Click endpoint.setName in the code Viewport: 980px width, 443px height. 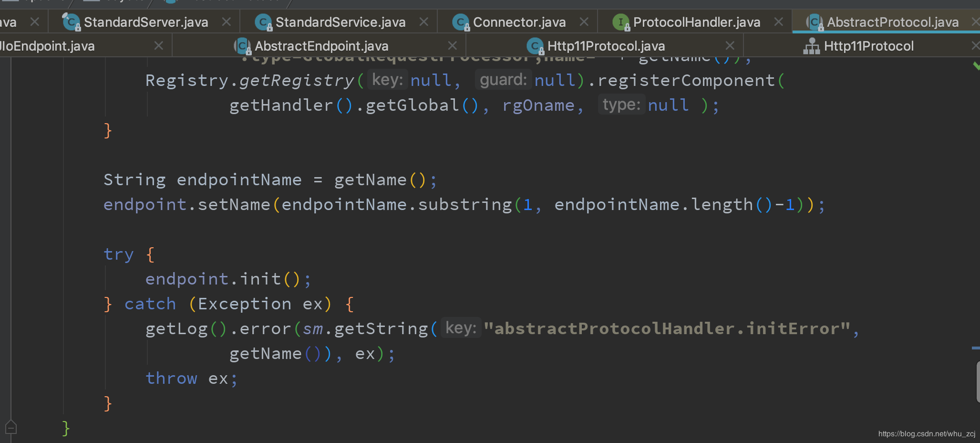(x=187, y=204)
